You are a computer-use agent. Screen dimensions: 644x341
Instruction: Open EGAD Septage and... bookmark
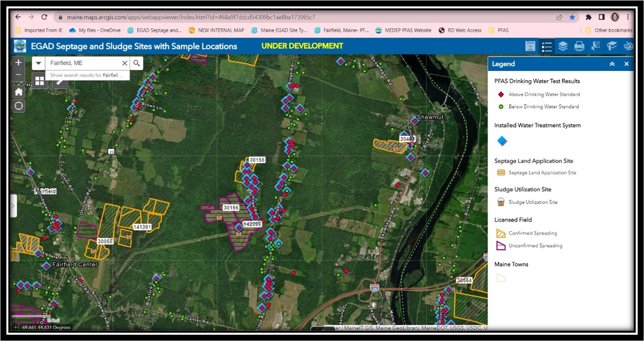(x=154, y=30)
